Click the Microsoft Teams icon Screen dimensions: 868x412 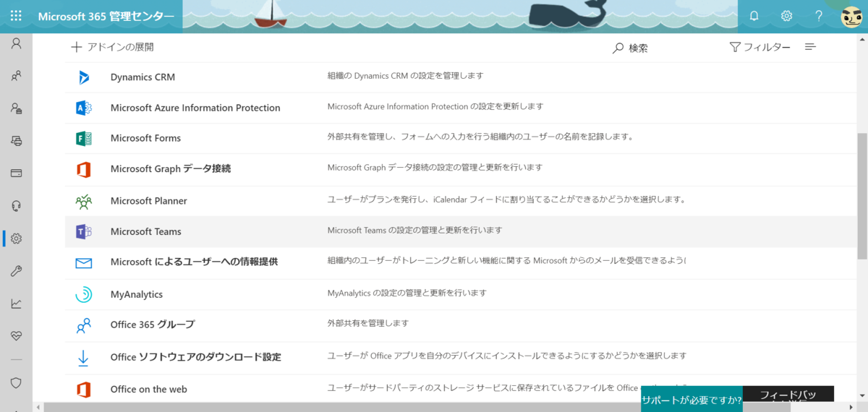coord(84,232)
